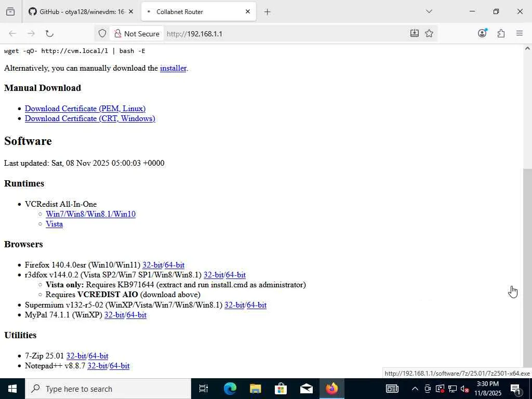Open the VCRedist Vista link
This screenshot has width=532, height=399.
(54, 224)
